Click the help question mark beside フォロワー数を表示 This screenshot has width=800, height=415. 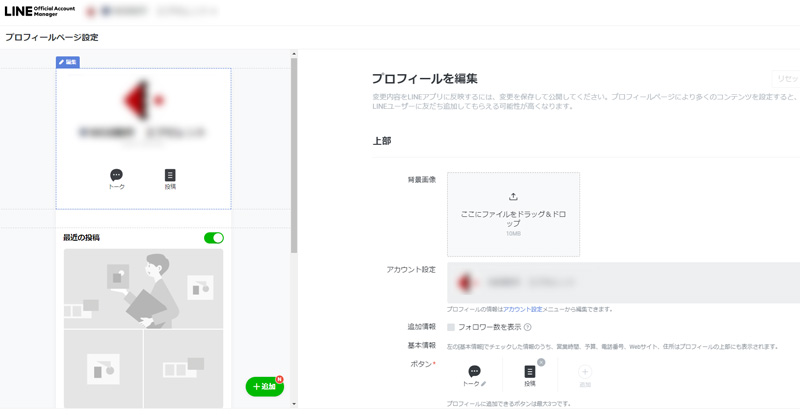528,327
